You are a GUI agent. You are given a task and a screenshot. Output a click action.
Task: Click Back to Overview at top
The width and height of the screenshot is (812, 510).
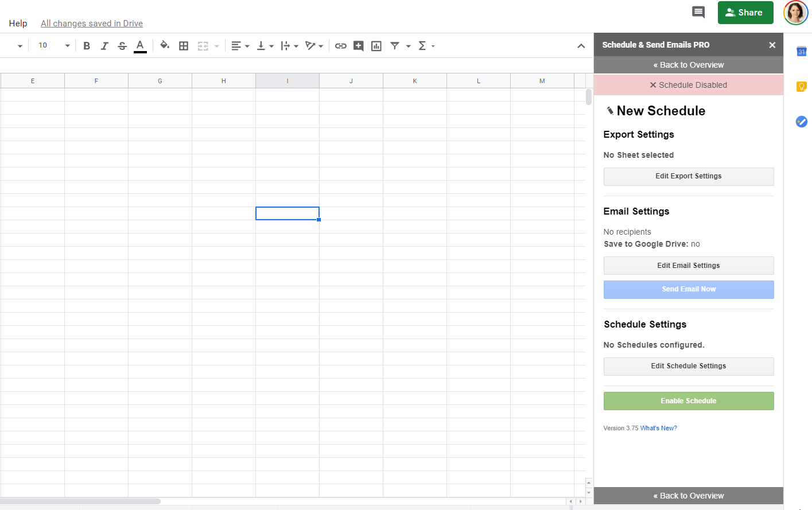689,65
